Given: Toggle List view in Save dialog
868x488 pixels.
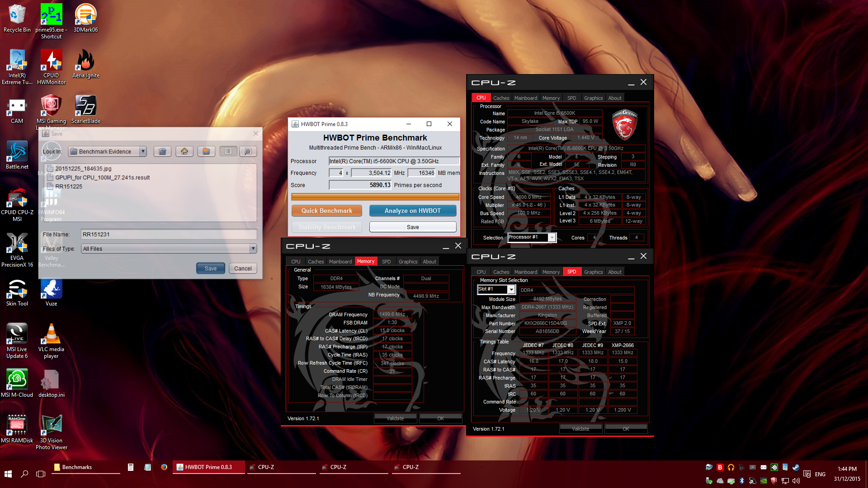Looking at the screenshot, I should [x=228, y=151].
